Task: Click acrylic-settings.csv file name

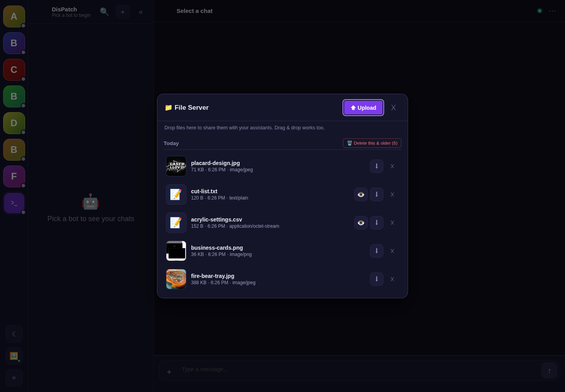Action: tap(217, 220)
